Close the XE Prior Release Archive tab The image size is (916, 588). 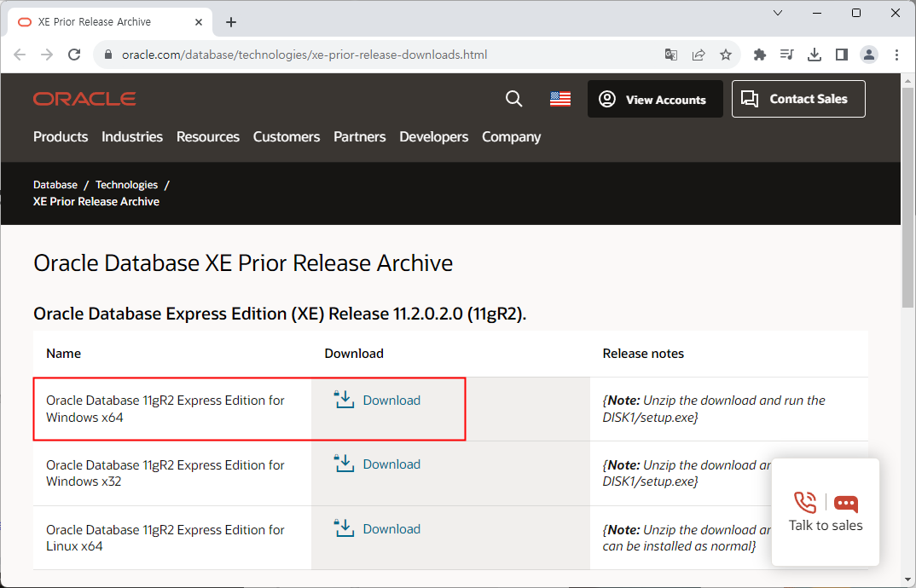tap(199, 22)
